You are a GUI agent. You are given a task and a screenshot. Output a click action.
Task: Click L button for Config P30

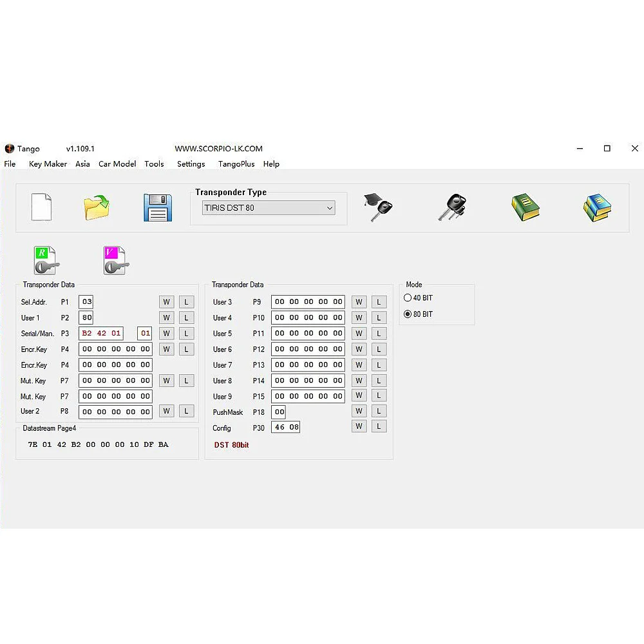379,426
